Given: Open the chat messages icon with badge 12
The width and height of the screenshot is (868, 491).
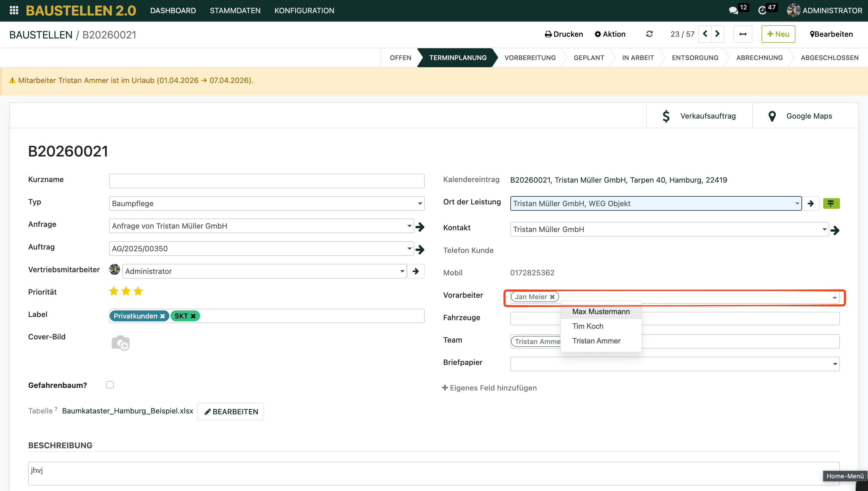Looking at the screenshot, I should [733, 10].
